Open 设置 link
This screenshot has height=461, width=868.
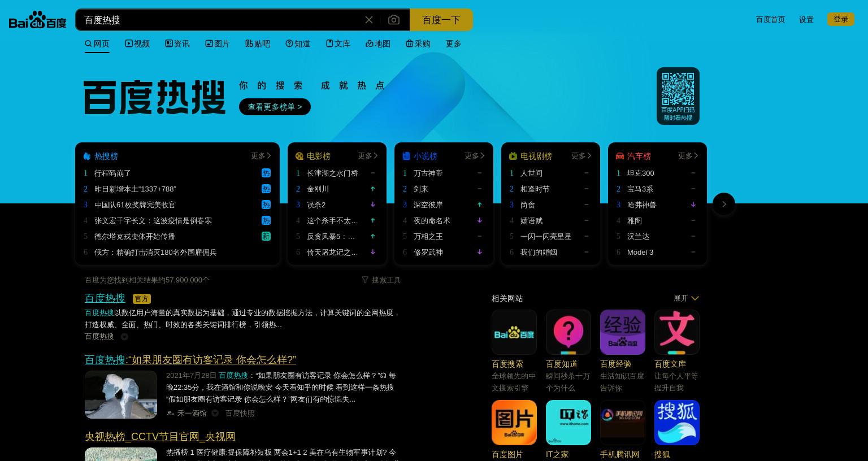point(806,19)
